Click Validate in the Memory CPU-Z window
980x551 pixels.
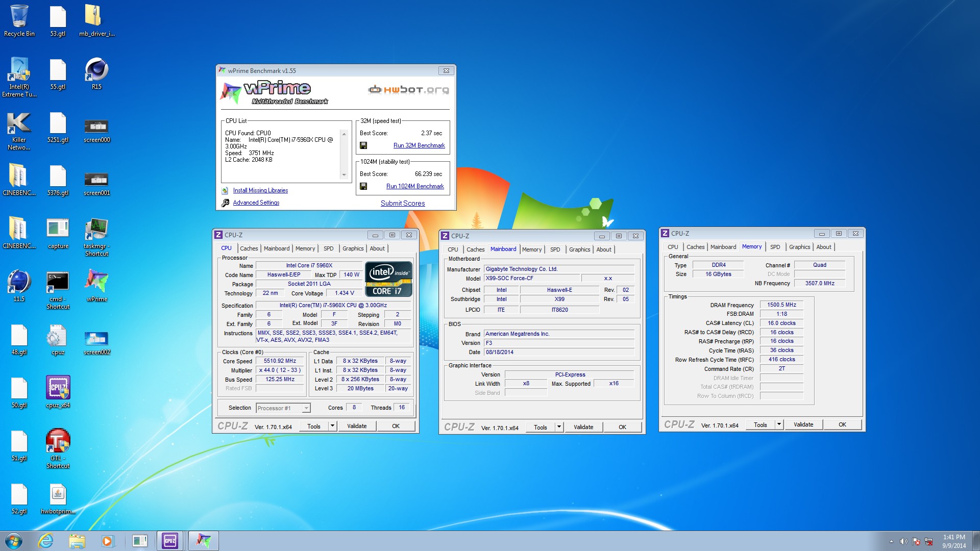click(803, 424)
